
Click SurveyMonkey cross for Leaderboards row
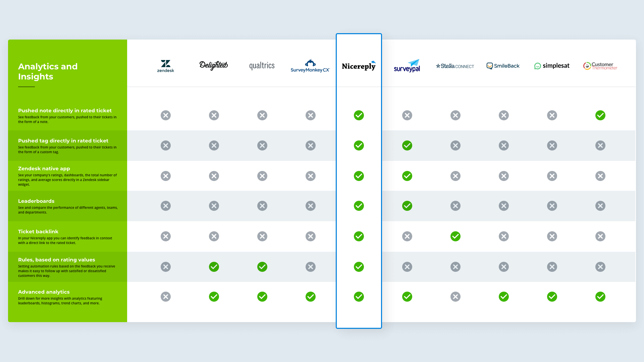(311, 206)
